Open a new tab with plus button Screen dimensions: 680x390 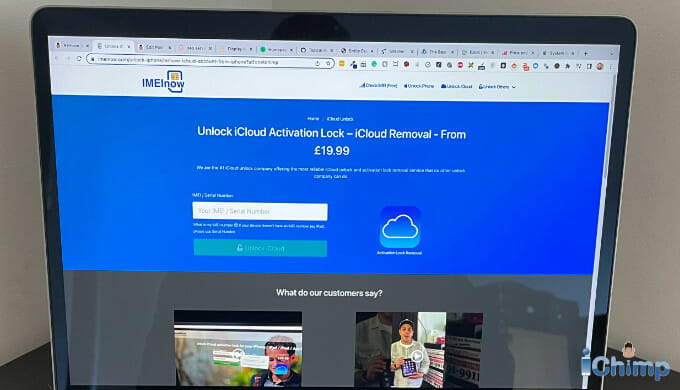[x=585, y=53]
